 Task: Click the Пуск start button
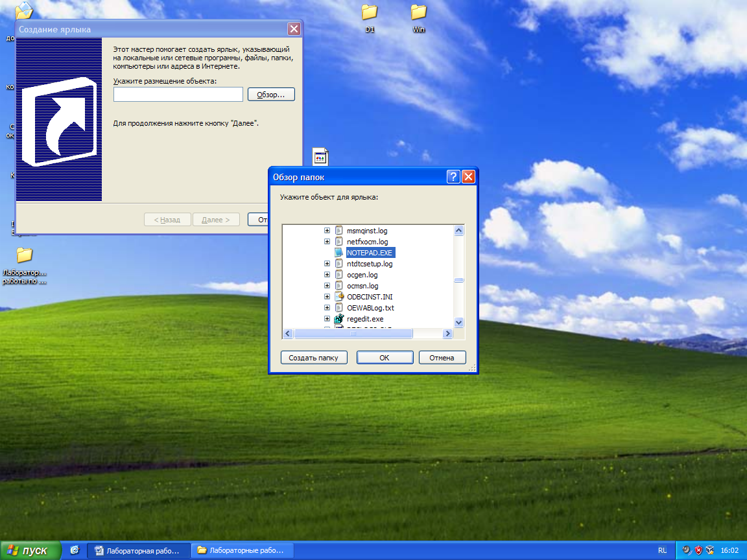tap(30, 550)
